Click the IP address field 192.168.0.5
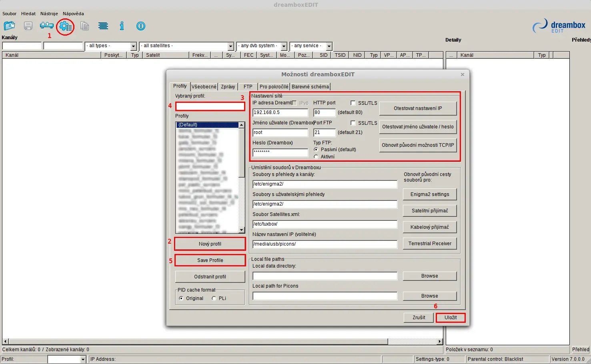591x364 pixels. tap(280, 112)
